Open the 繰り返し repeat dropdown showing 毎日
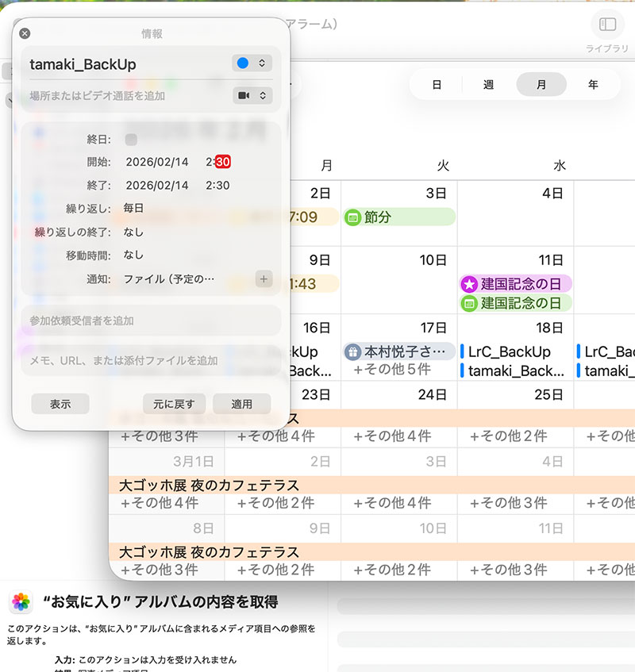The height and width of the screenshot is (672, 635). (x=133, y=209)
